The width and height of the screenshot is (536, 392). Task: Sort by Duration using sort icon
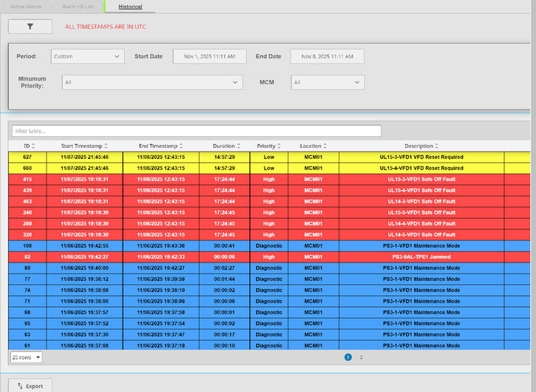(238, 146)
